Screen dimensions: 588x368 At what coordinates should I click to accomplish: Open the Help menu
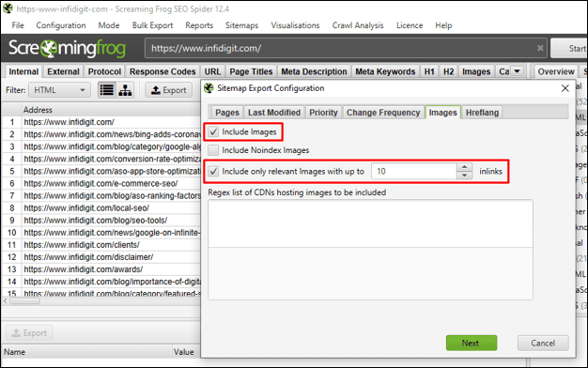(443, 25)
